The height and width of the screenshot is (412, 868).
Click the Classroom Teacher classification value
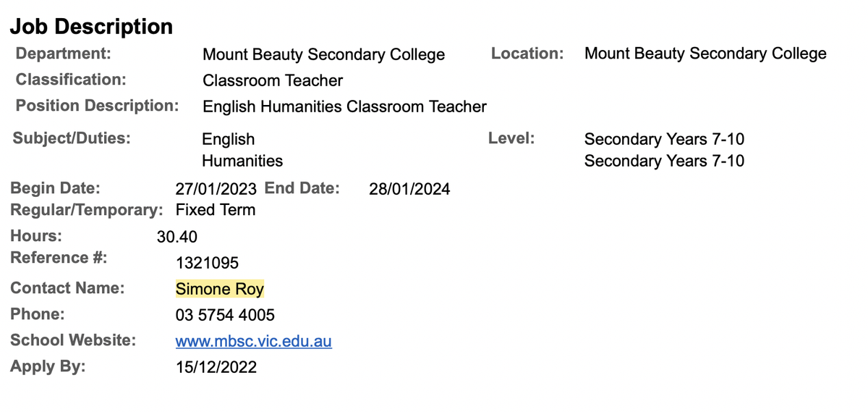pos(273,80)
